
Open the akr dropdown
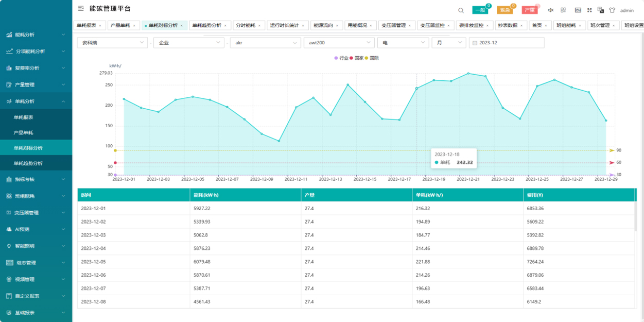(x=265, y=43)
